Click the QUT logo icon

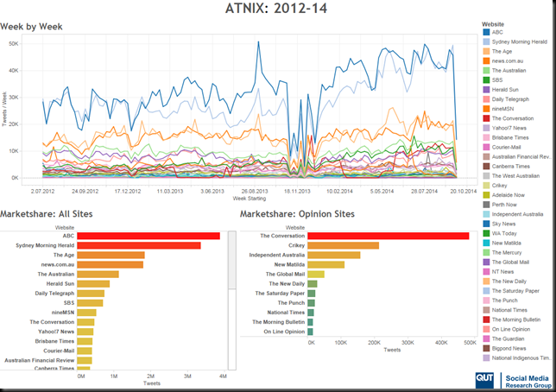(484, 380)
